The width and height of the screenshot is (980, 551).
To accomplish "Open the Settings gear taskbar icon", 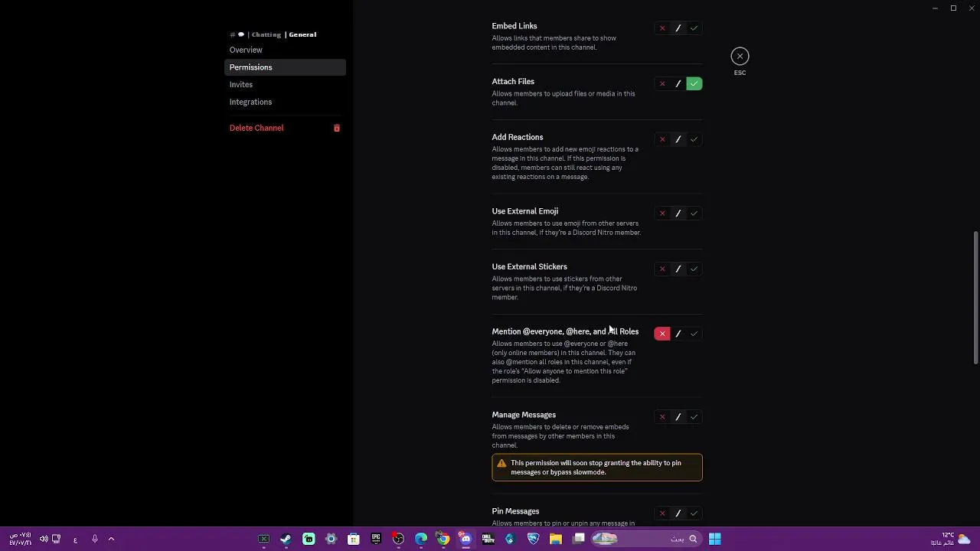I will (331, 539).
